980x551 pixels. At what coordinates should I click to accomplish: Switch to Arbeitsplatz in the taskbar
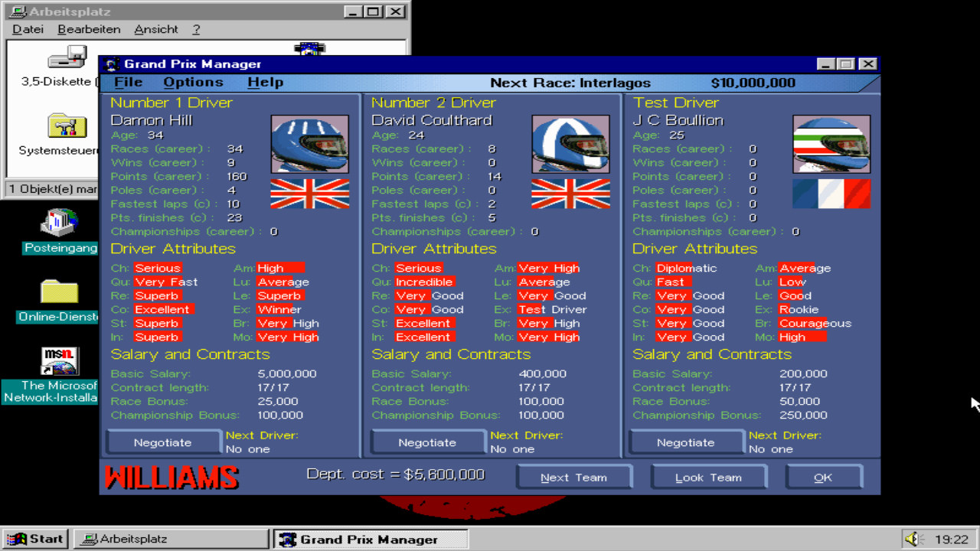point(171,539)
